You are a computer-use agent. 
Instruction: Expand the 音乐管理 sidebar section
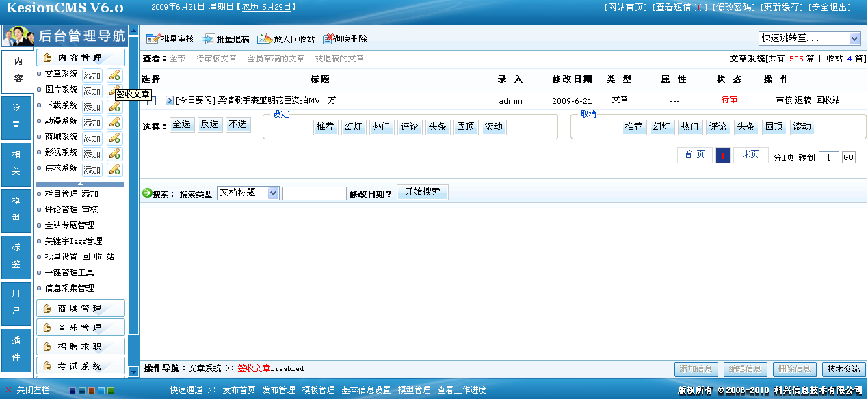click(80, 327)
